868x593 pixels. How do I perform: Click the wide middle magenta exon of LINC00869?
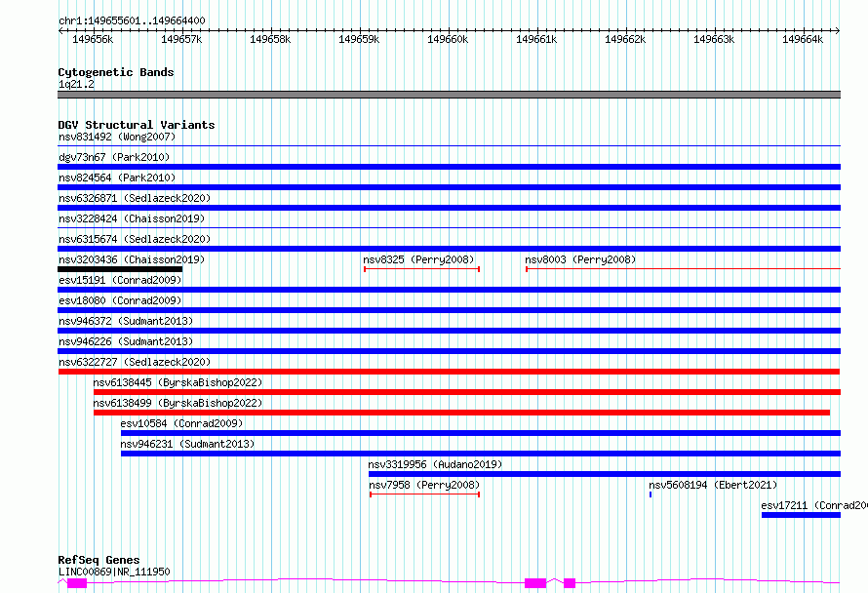(535, 583)
